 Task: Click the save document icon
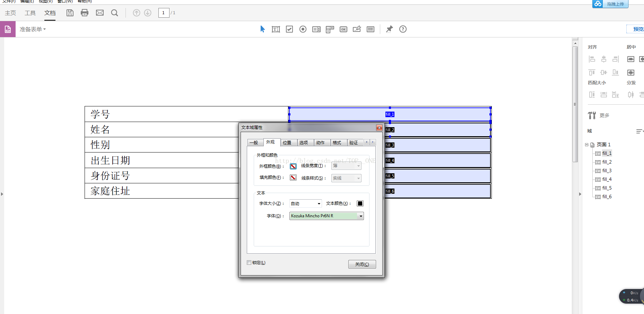coord(70,13)
